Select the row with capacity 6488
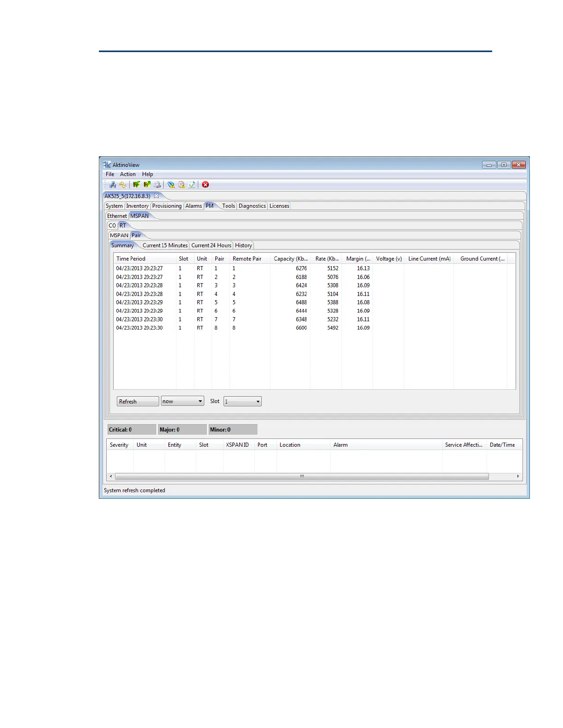563x728 pixels. point(314,302)
